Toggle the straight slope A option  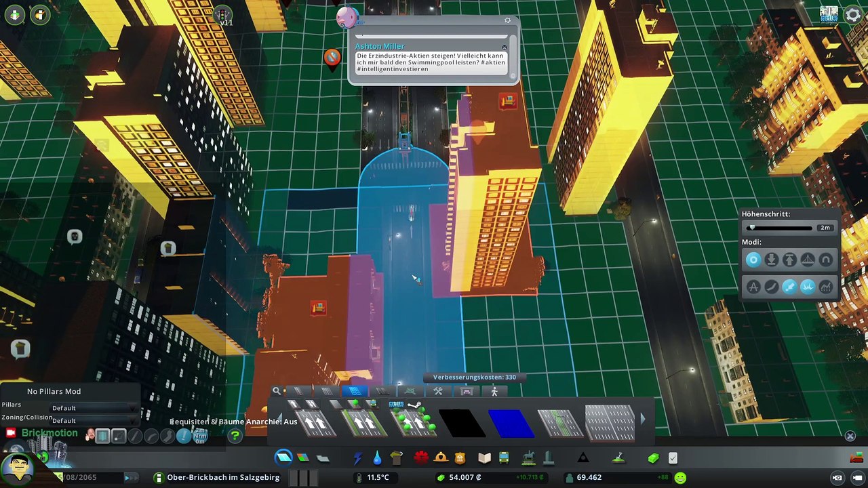(x=753, y=287)
